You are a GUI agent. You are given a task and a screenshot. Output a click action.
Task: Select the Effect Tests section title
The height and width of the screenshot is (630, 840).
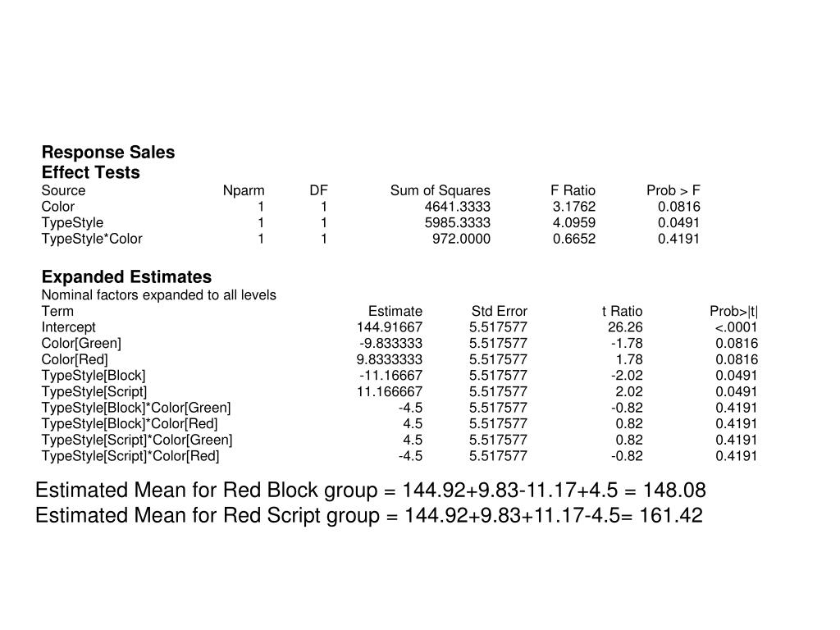tap(91, 173)
